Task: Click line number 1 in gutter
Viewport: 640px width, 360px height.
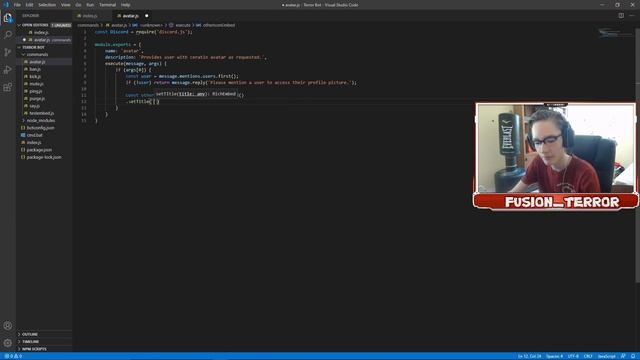Action: (x=85, y=32)
